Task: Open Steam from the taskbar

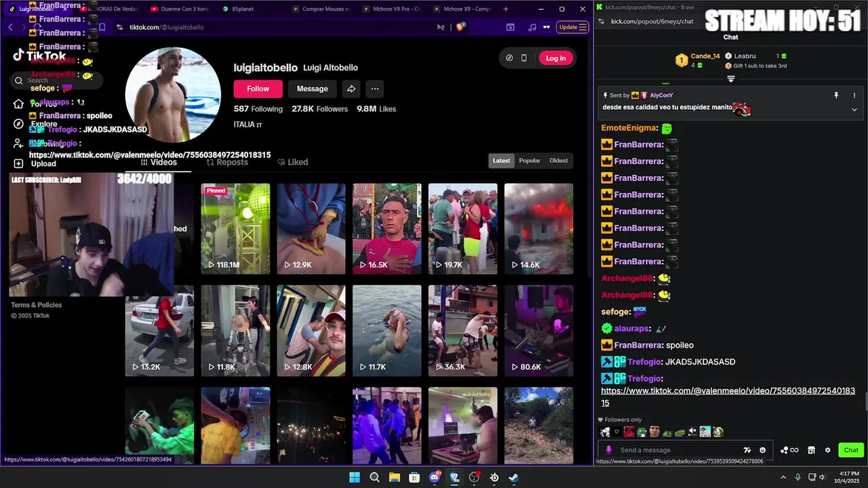Action: (x=514, y=477)
